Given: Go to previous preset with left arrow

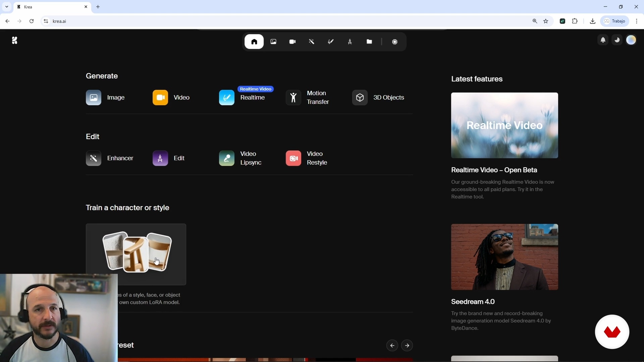Looking at the screenshot, I should point(392,346).
